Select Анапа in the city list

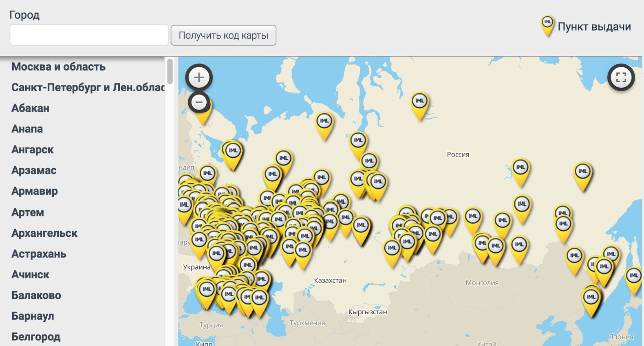pos(27,129)
